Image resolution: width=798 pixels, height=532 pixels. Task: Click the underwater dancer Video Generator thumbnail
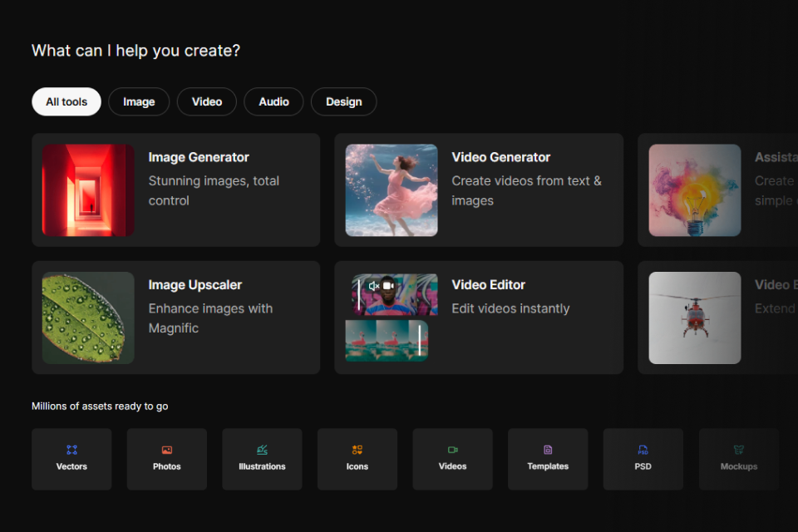click(x=392, y=190)
